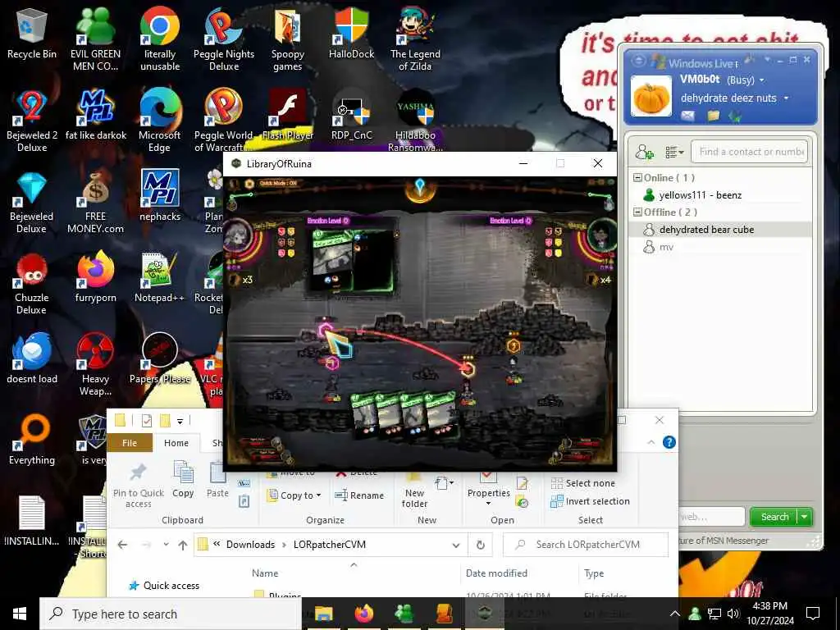Open the Messenger Search button dropdown arrow
Viewport: 840px width, 630px height.
pyautogui.click(x=805, y=517)
